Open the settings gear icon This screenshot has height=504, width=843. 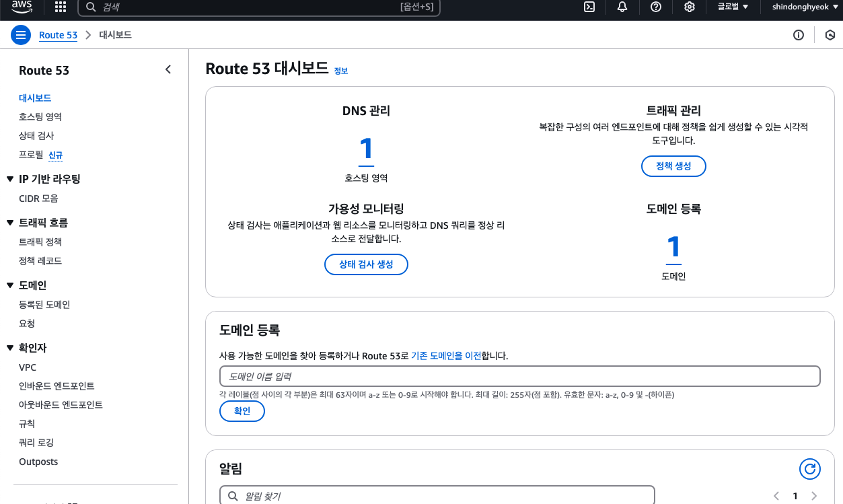tap(690, 7)
